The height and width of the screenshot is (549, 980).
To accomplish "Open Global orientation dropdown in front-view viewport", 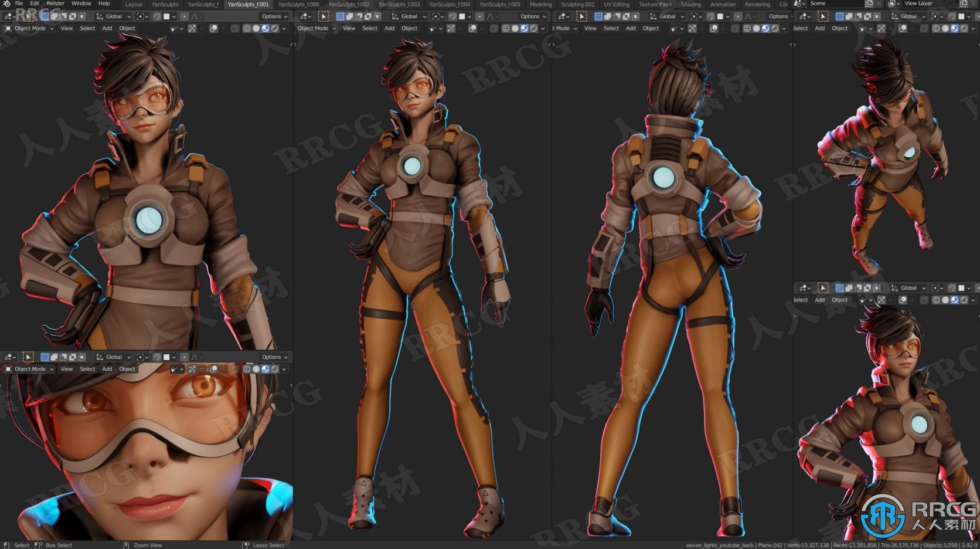I will (409, 16).
